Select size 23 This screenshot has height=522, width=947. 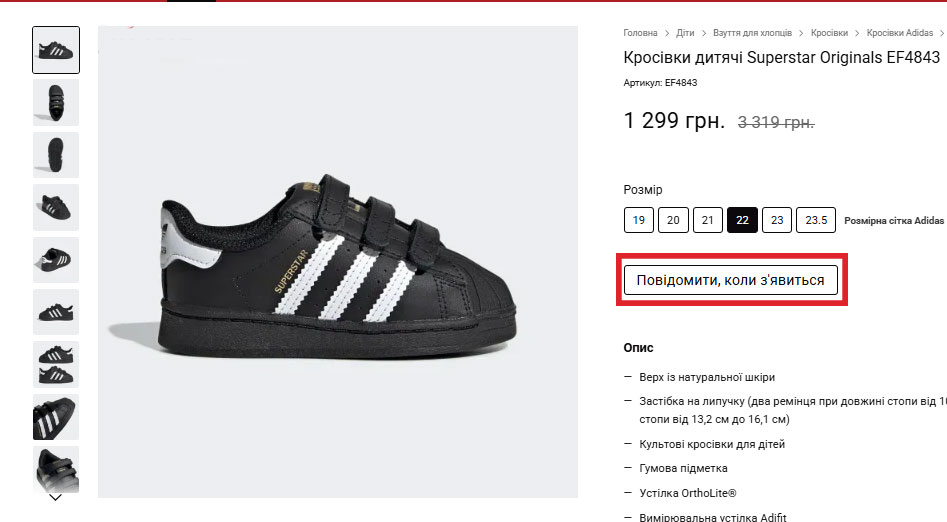(777, 220)
